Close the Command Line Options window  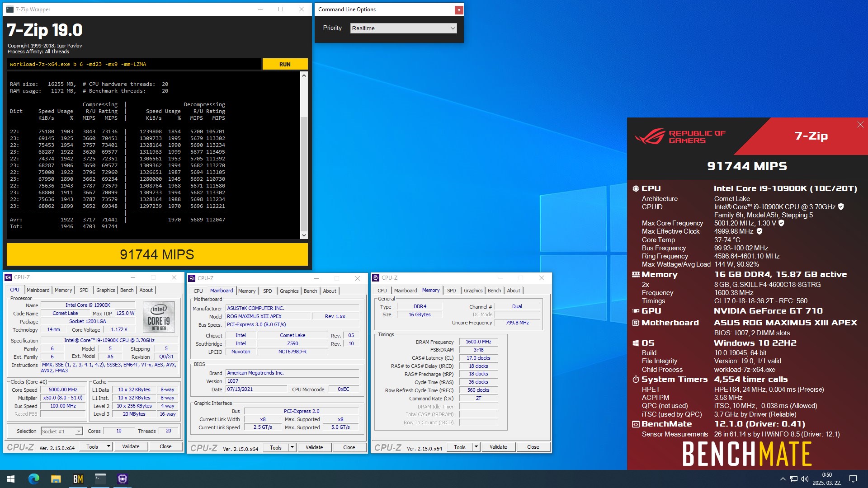[x=458, y=9]
